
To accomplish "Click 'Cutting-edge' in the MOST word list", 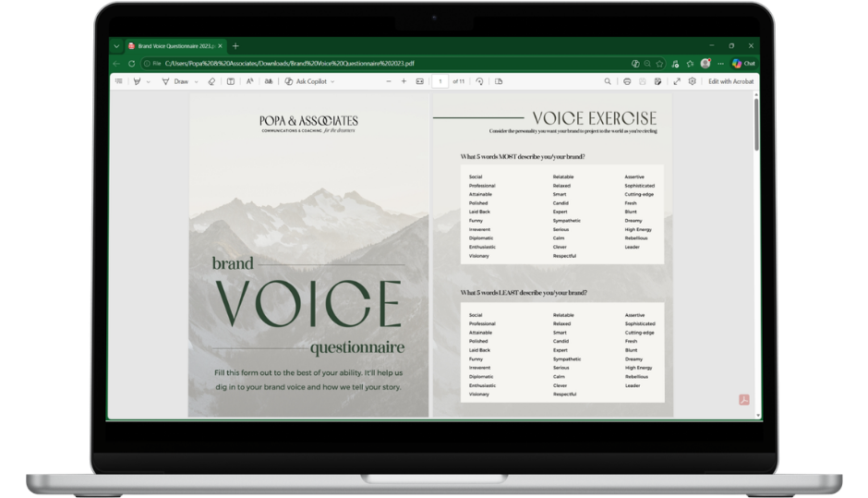I will pyautogui.click(x=639, y=194).
